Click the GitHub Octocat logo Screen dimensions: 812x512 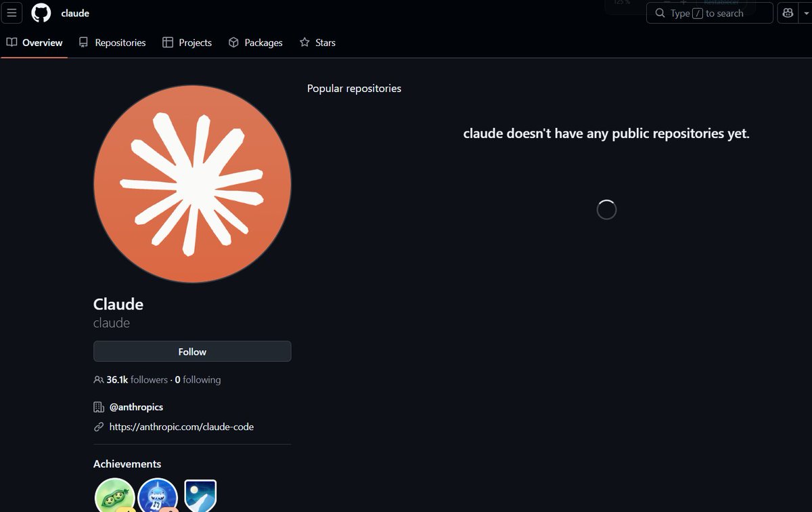coord(41,13)
